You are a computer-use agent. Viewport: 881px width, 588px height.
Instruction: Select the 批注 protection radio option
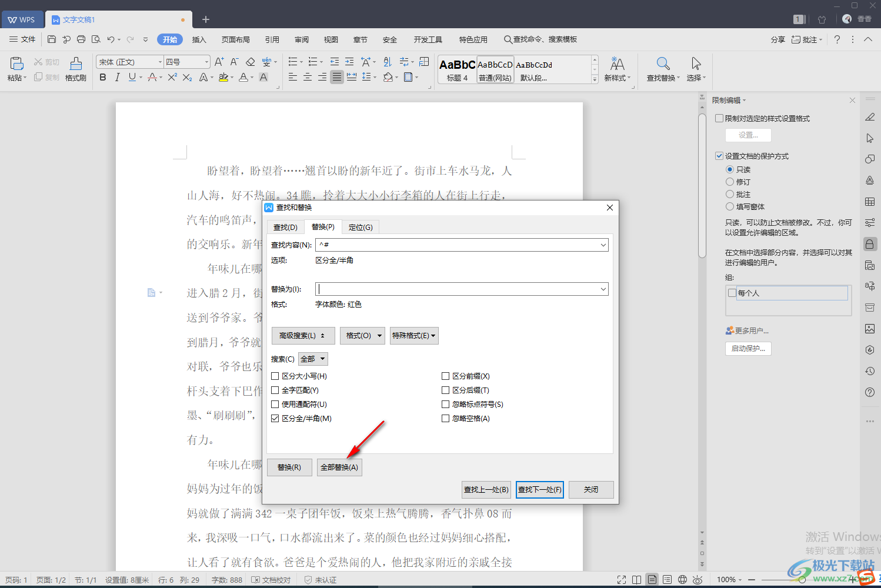(x=730, y=194)
